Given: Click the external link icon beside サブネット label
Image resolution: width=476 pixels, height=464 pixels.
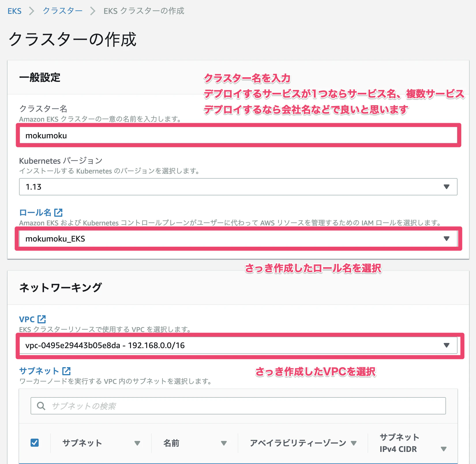Looking at the screenshot, I should tap(66, 371).
